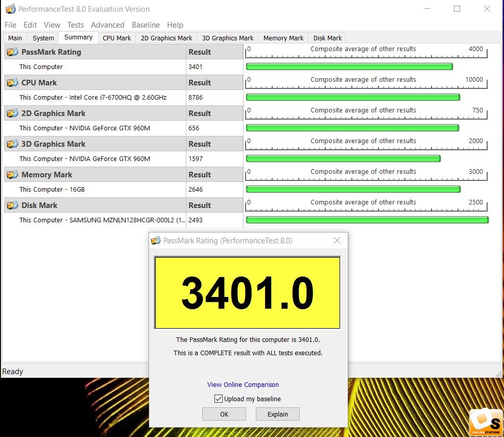This screenshot has width=504, height=437.
Task: Click the PassMark Rating header label
Action: pyautogui.click(x=51, y=52)
